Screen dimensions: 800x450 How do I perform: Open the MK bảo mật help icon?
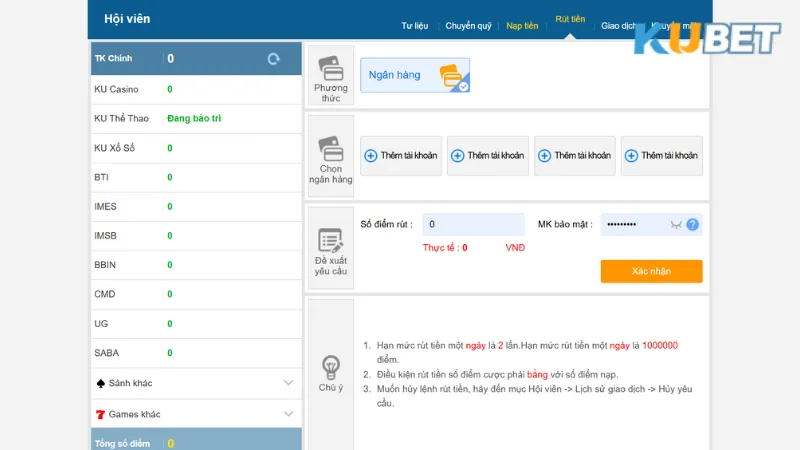click(x=692, y=224)
